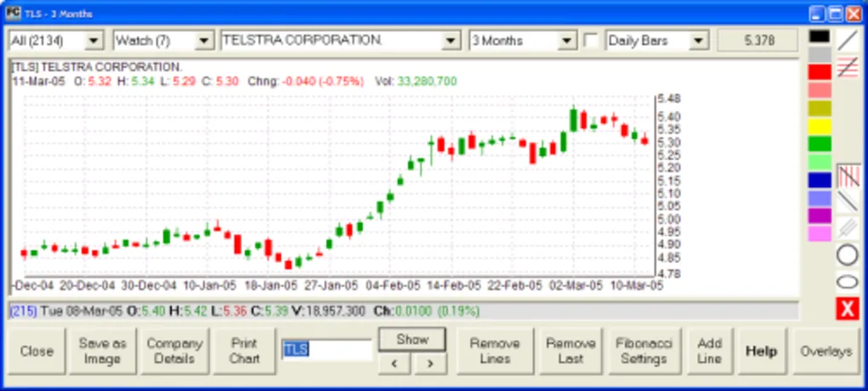Image resolution: width=868 pixels, height=391 pixels.
Task: Pick the grey color swatch
Action: (819, 55)
